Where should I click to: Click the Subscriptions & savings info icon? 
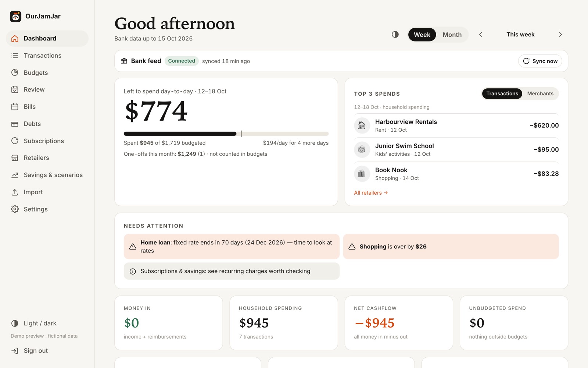pyautogui.click(x=133, y=271)
